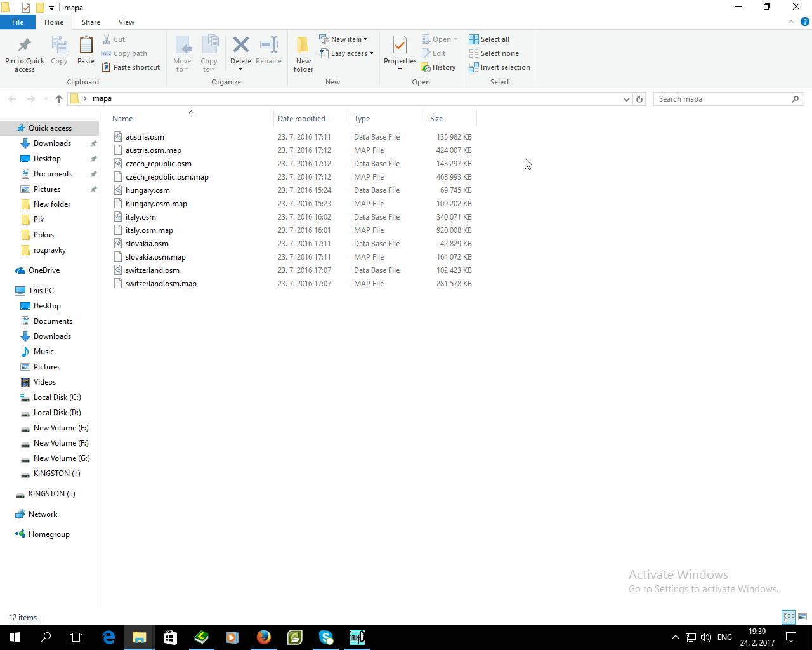Switch to details view toggle
This screenshot has height=650, width=812.
pos(789,617)
